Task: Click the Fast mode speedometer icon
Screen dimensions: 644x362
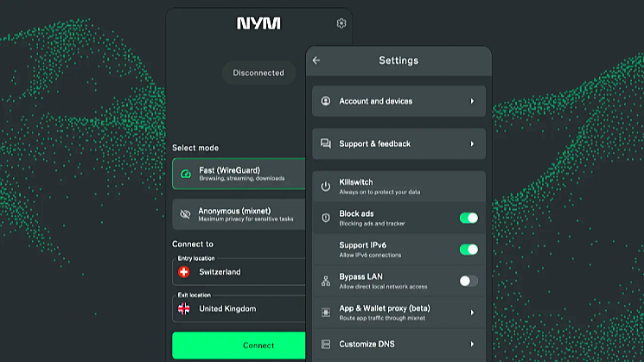Action: 186,174
